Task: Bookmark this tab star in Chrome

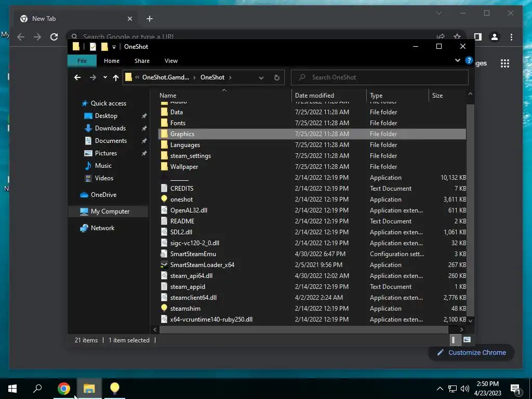Action: (457, 37)
